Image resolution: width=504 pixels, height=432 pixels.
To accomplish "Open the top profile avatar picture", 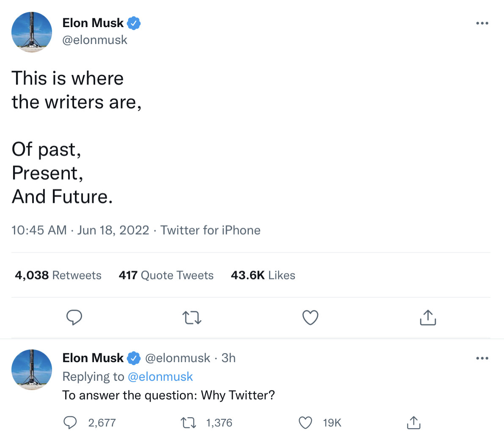I will click(x=32, y=32).
